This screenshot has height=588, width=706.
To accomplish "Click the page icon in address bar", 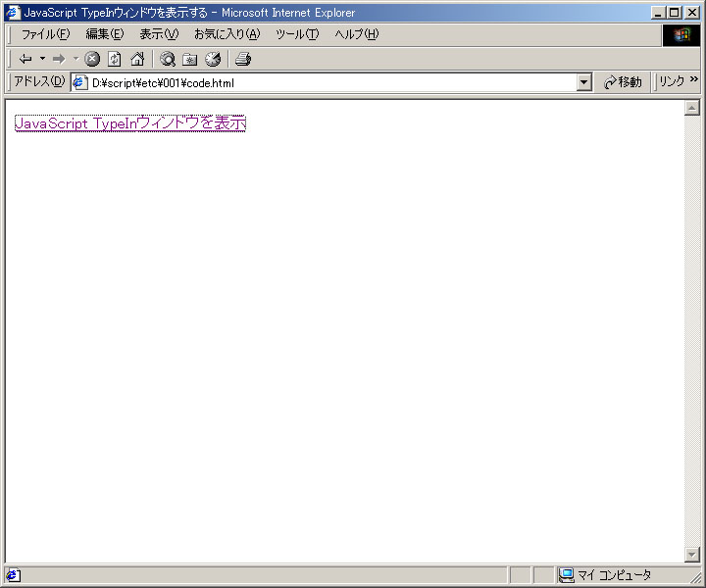I will 80,82.
